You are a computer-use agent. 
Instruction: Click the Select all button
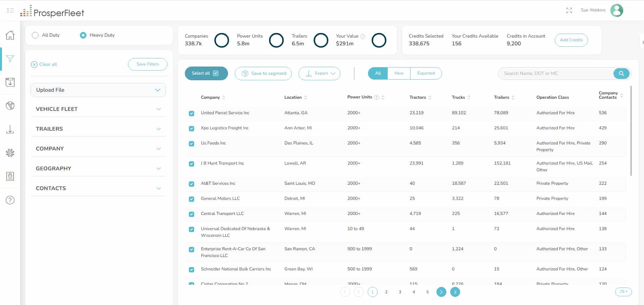tap(206, 74)
